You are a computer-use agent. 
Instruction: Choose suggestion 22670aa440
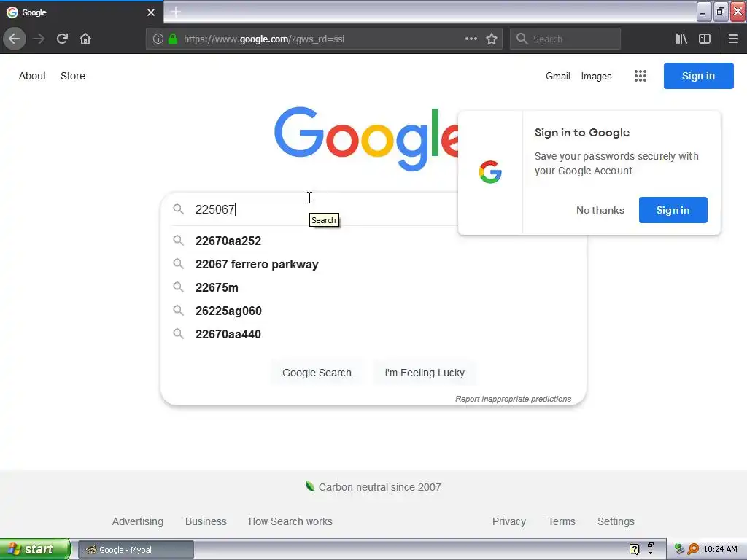click(228, 334)
